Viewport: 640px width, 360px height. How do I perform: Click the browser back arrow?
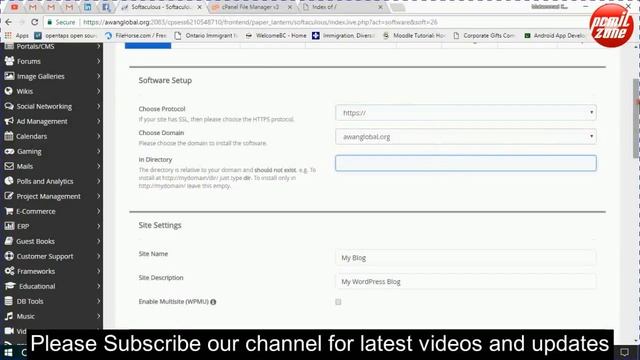(8, 22)
